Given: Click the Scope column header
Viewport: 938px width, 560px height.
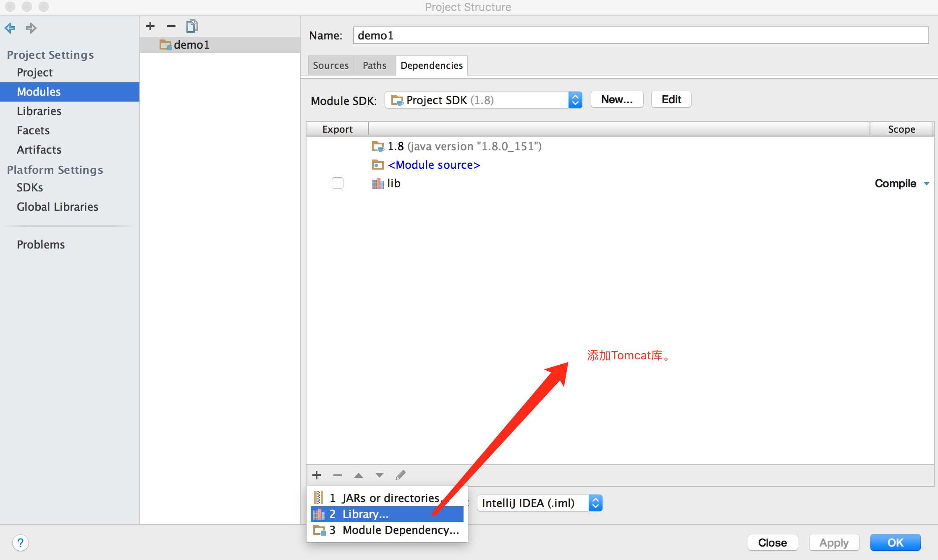Looking at the screenshot, I should 901,129.
